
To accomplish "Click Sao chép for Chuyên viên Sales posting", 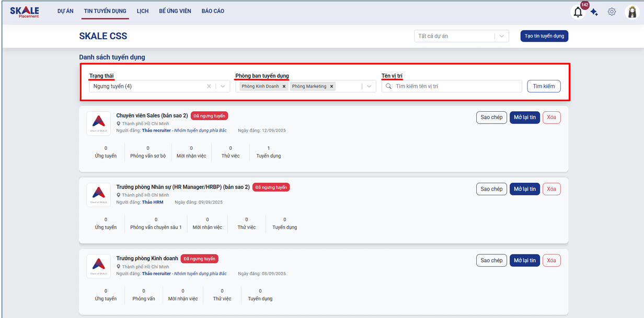I will [491, 117].
